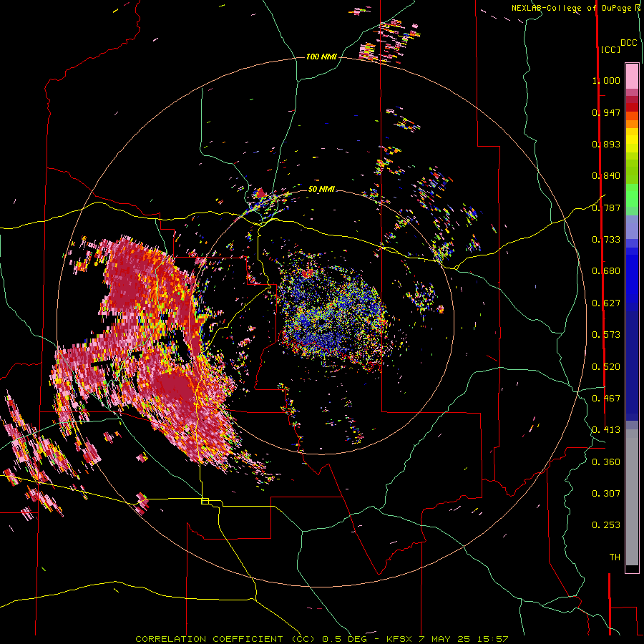Click the 7 MAY 25 date text
The image size is (644, 644).
445,639
